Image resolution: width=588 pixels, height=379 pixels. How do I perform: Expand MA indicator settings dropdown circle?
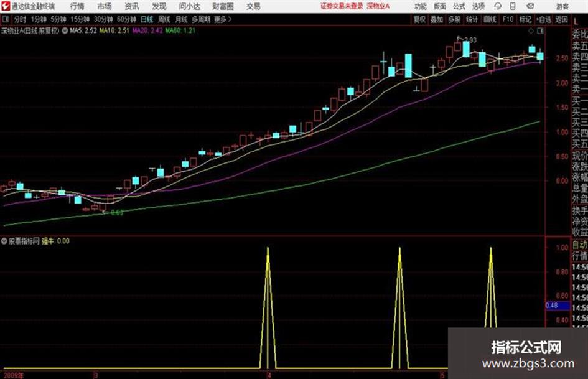(x=65, y=30)
